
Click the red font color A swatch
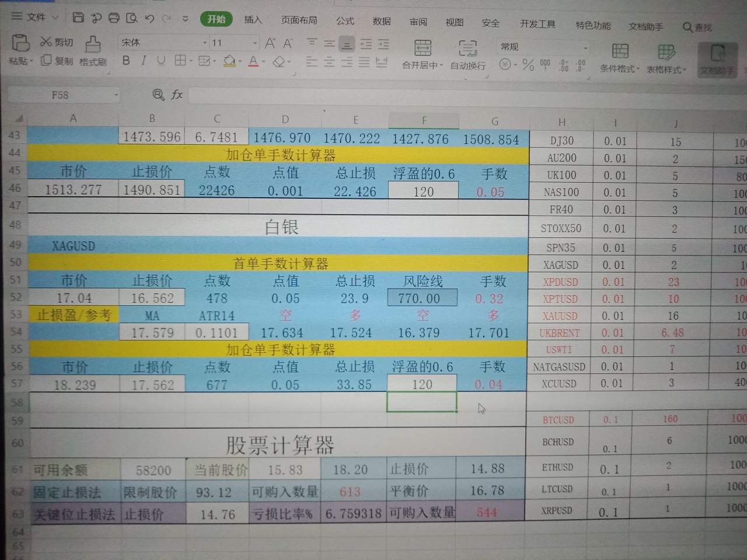click(x=253, y=61)
